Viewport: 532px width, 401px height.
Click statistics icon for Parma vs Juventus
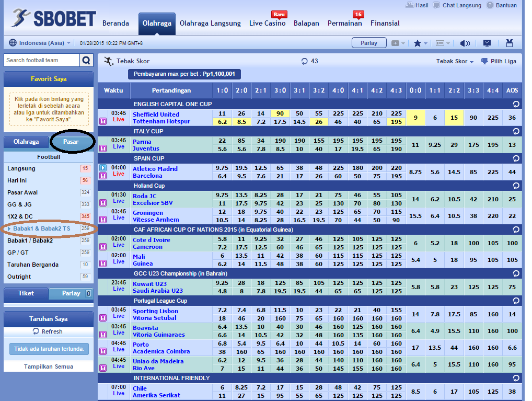coord(103,148)
